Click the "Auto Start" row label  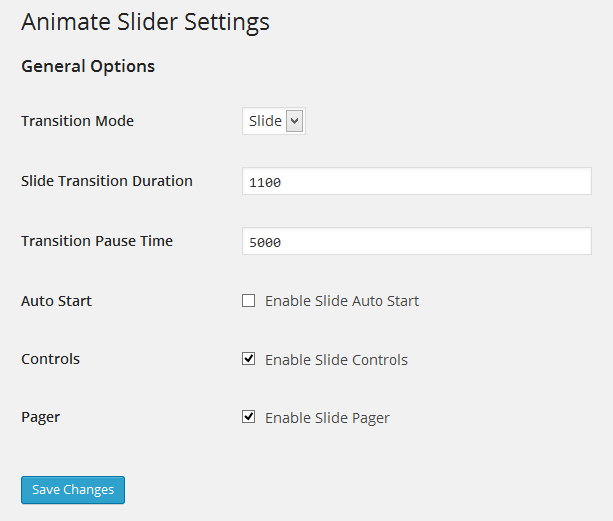coord(56,300)
